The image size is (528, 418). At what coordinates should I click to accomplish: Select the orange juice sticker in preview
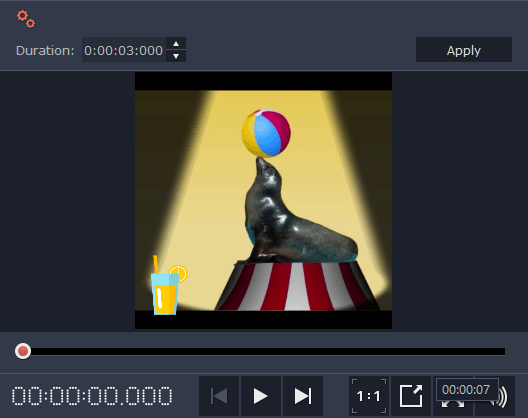point(168,285)
